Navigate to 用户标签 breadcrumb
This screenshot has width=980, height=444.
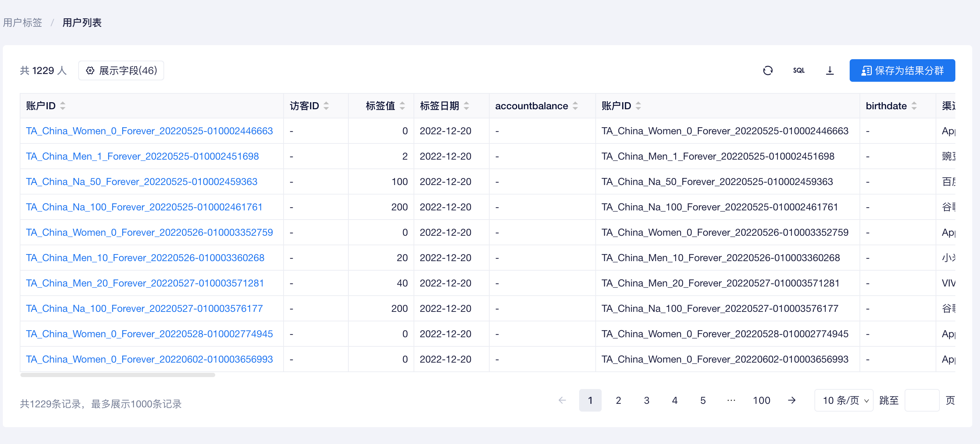[23, 23]
